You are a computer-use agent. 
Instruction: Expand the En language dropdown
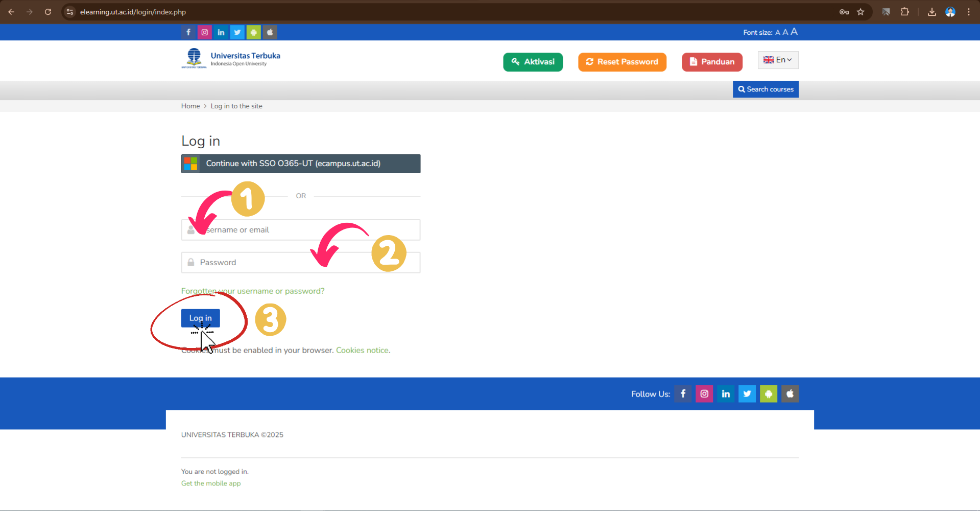(778, 60)
